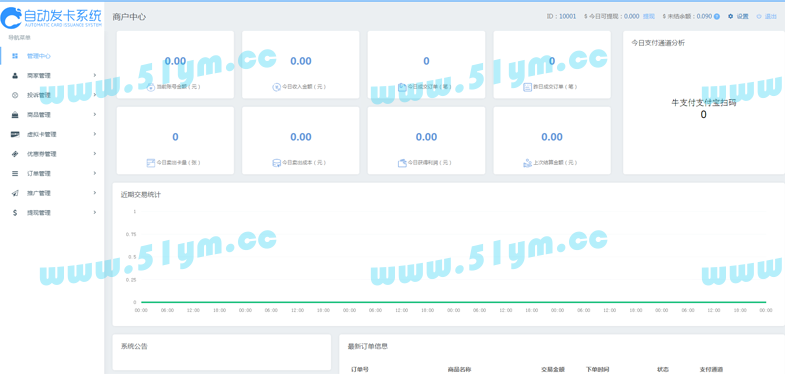This screenshot has height=374, width=785.
Task: Click the settings gear icon
Action: [730, 17]
